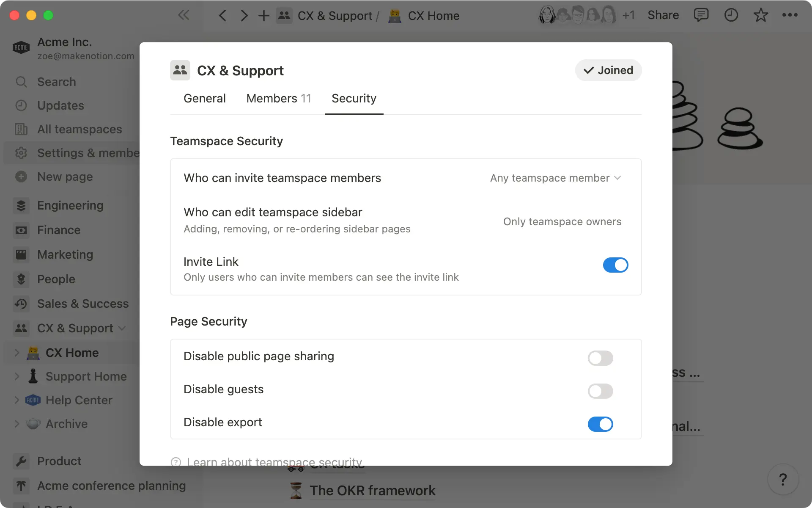
Task: Click the Joined button
Action: (608, 70)
